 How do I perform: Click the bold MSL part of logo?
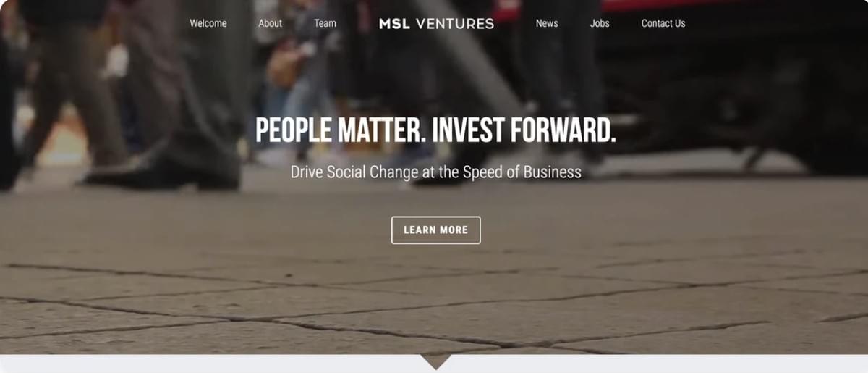click(x=394, y=23)
